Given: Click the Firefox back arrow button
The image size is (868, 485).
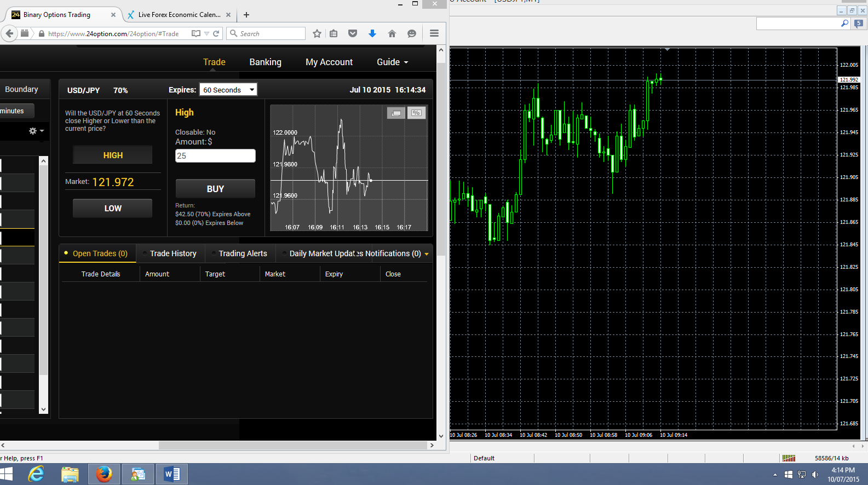Looking at the screenshot, I should pyautogui.click(x=9, y=33).
